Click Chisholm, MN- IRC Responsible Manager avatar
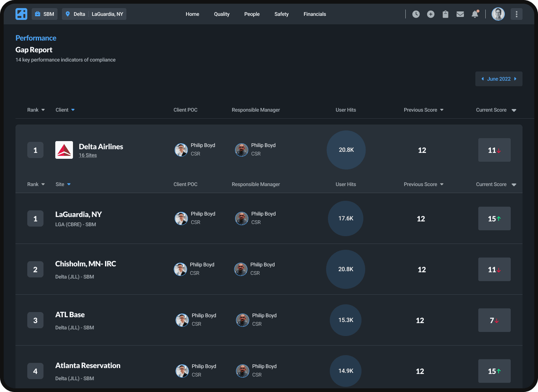 (241, 269)
